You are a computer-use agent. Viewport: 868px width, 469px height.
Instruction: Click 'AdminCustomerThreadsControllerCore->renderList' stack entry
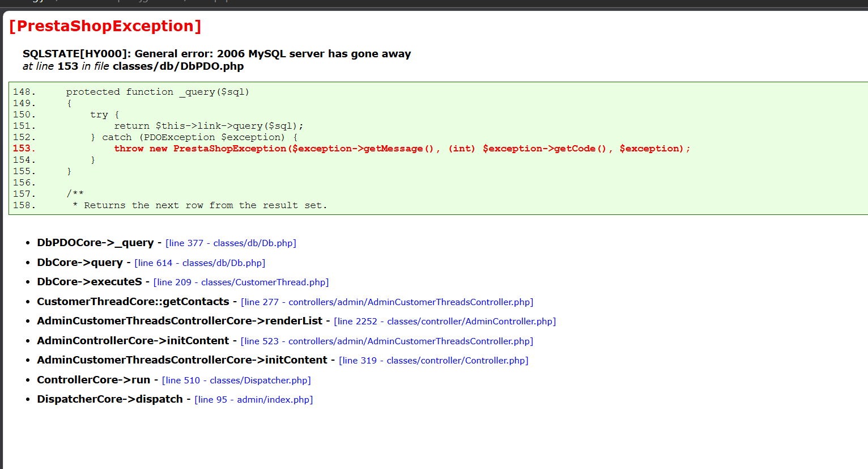click(x=180, y=321)
